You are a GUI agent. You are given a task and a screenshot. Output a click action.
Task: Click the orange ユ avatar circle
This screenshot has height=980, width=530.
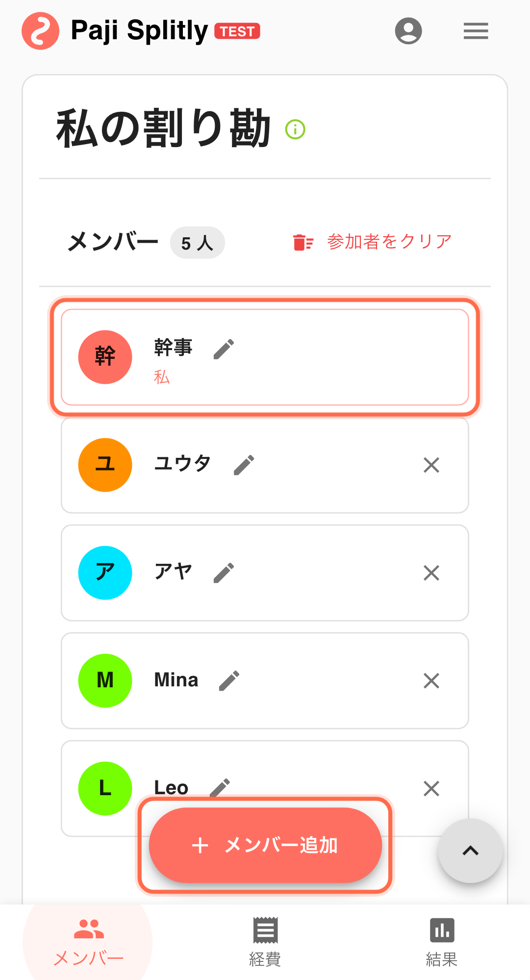pyautogui.click(x=105, y=465)
